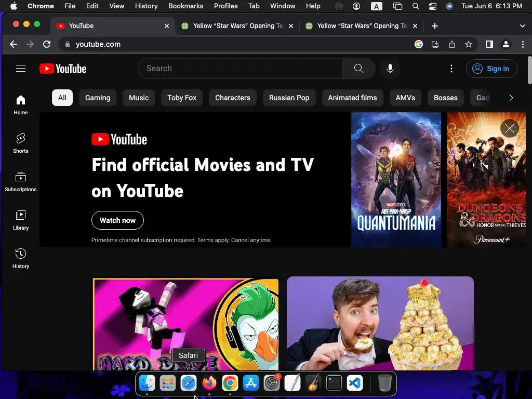The height and width of the screenshot is (399, 532).
Task: Start voice search with microphone icon
Action: point(390,69)
